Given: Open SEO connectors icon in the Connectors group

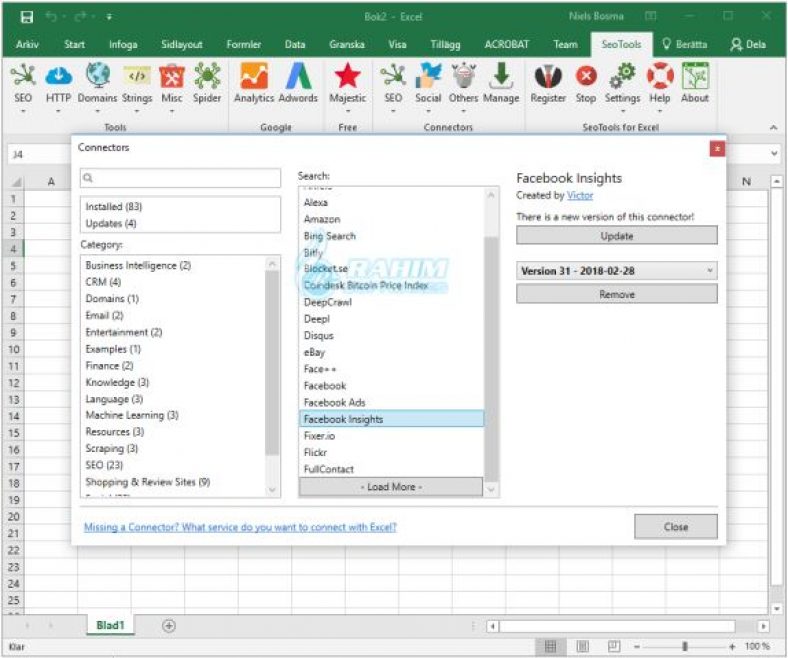Looking at the screenshot, I should tap(393, 75).
